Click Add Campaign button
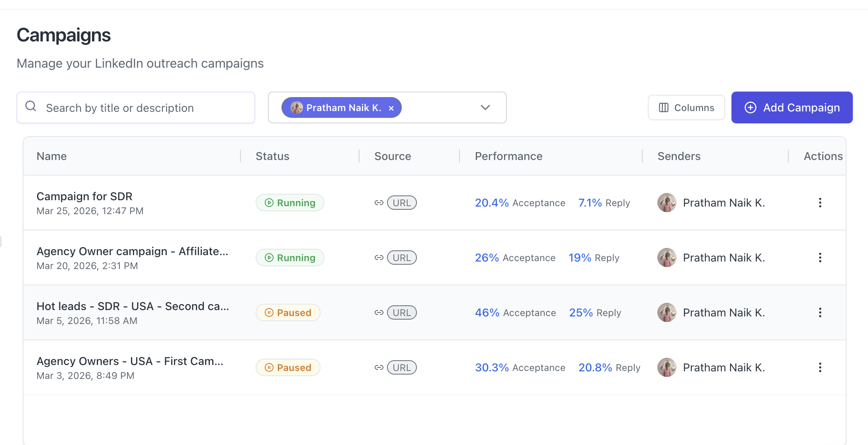 [x=792, y=107]
